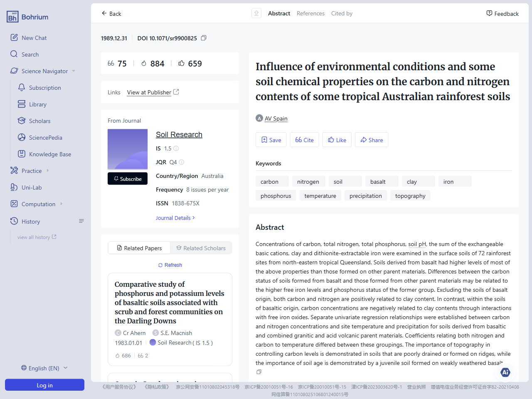
Task: Toggle the History list view icon
Action: [x=81, y=221]
